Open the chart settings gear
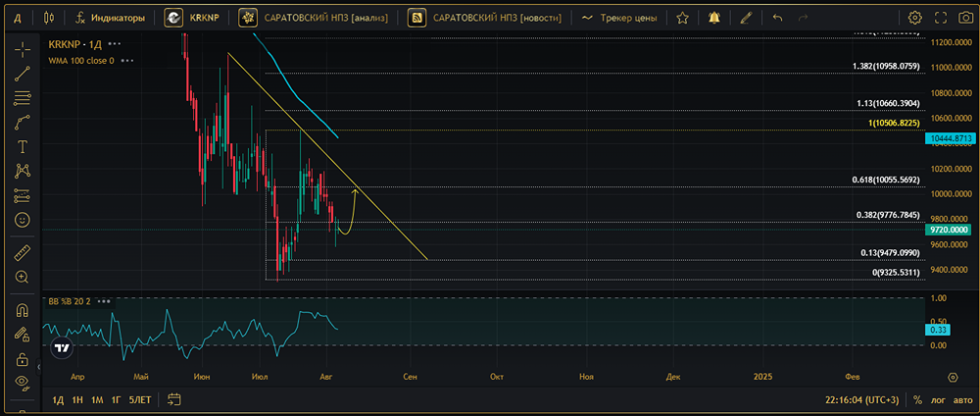Image resolution: width=980 pixels, height=416 pixels. [915, 18]
